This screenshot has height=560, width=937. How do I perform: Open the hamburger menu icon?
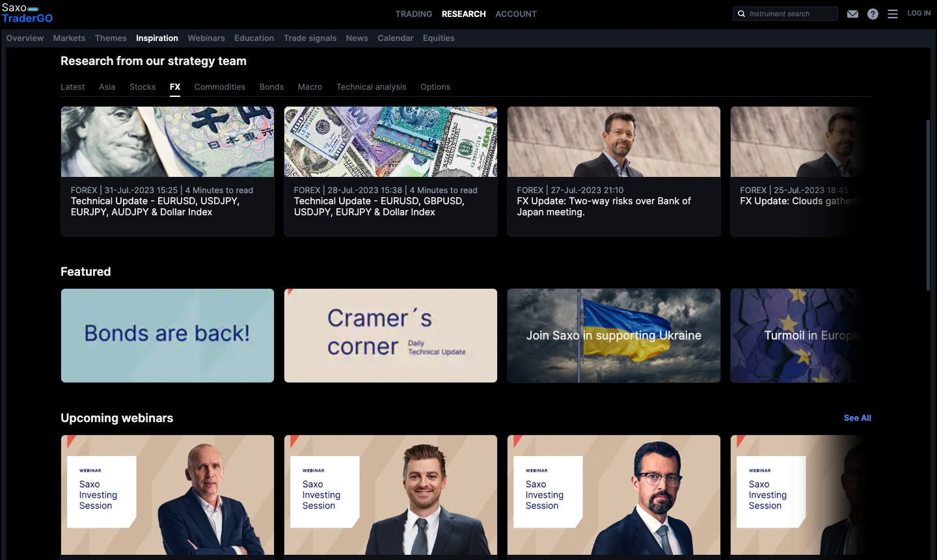click(x=893, y=14)
